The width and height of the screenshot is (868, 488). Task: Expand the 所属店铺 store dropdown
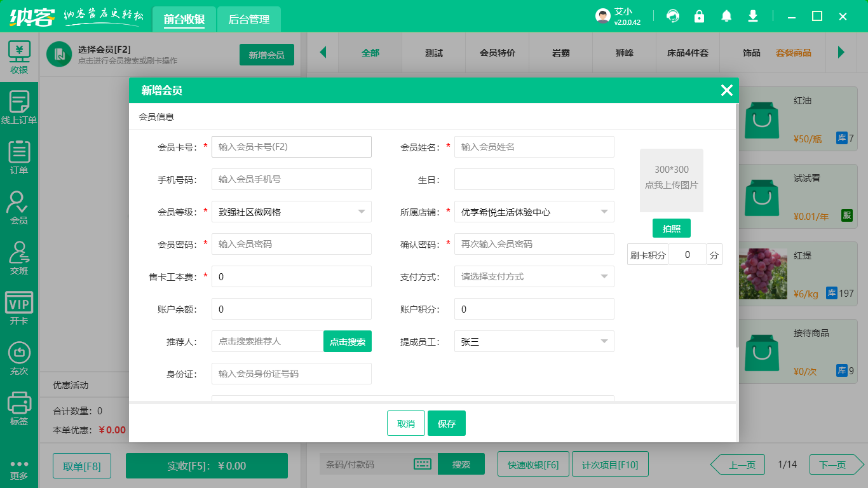pos(534,212)
